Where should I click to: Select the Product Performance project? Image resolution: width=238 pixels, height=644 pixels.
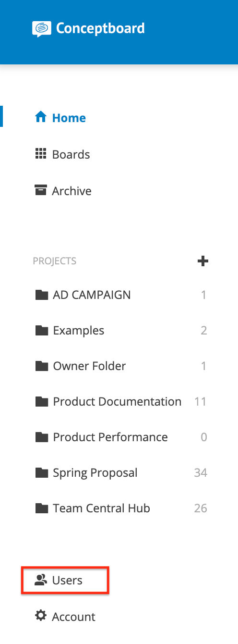(x=121, y=437)
